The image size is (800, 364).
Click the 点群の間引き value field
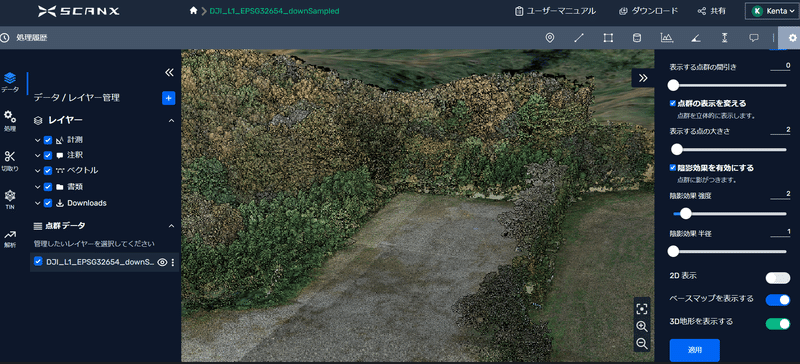(781, 66)
